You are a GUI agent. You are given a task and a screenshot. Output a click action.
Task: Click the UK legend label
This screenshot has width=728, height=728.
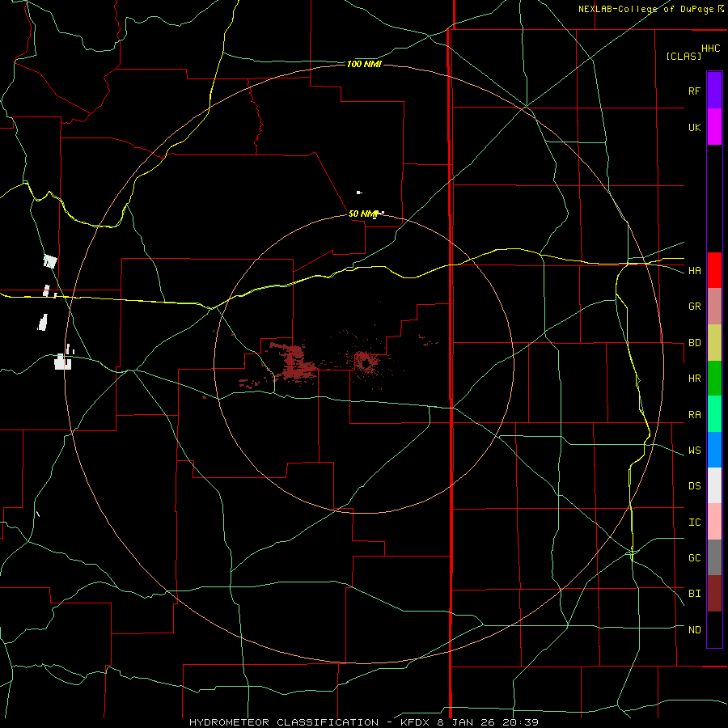(x=694, y=128)
